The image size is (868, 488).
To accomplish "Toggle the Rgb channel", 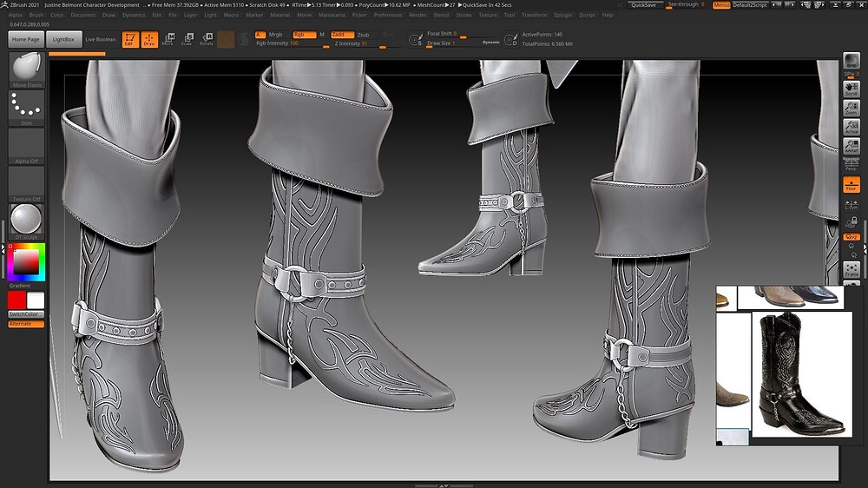I will coord(305,35).
